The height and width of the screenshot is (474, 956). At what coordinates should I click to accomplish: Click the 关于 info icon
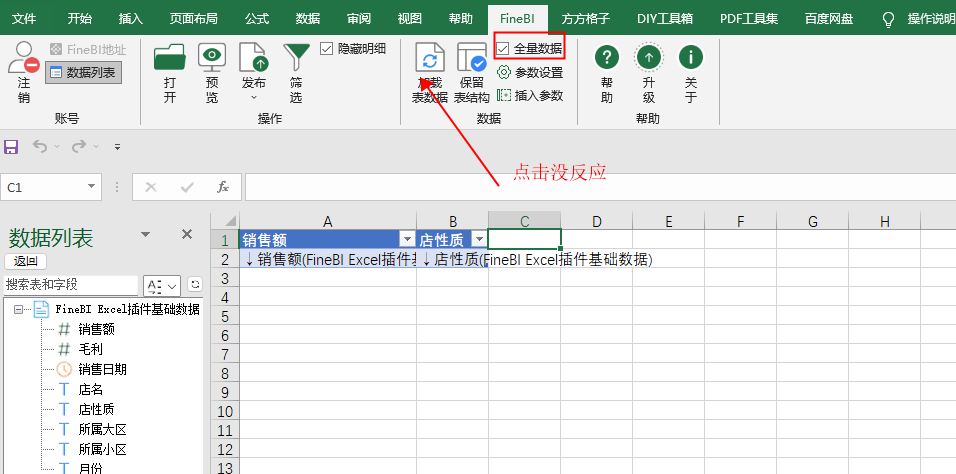tap(691, 57)
